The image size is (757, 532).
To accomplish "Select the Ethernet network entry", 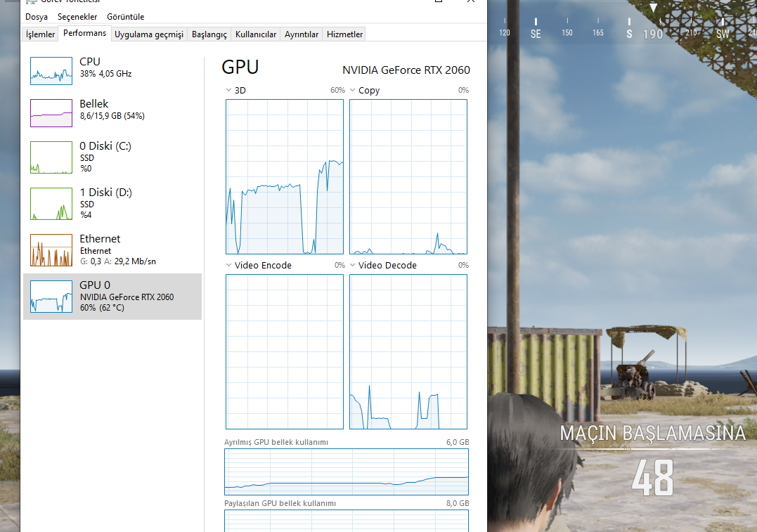I will [112, 249].
